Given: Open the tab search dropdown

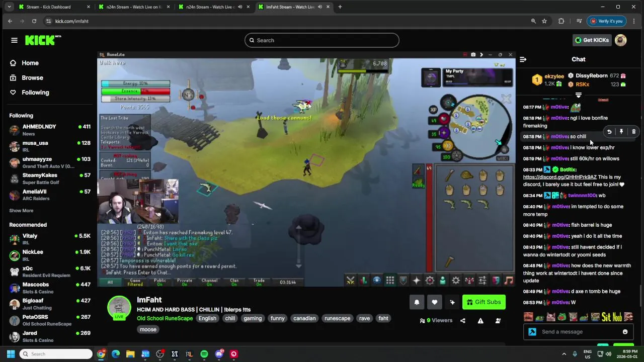Looking at the screenshot, I should 9,7.
